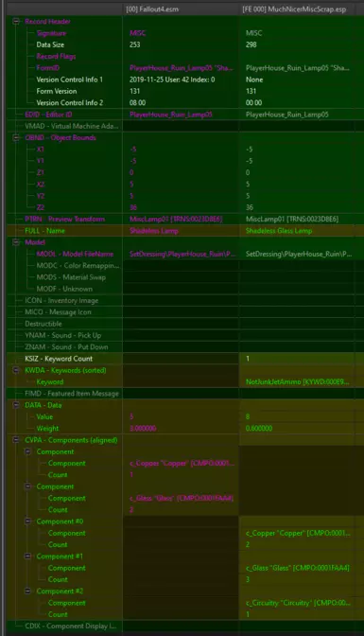Click the Weight value 0.600000
Image resolution: width=364 pixels, height=636 pixels.
pyautogui.click(x=259, y=429)
